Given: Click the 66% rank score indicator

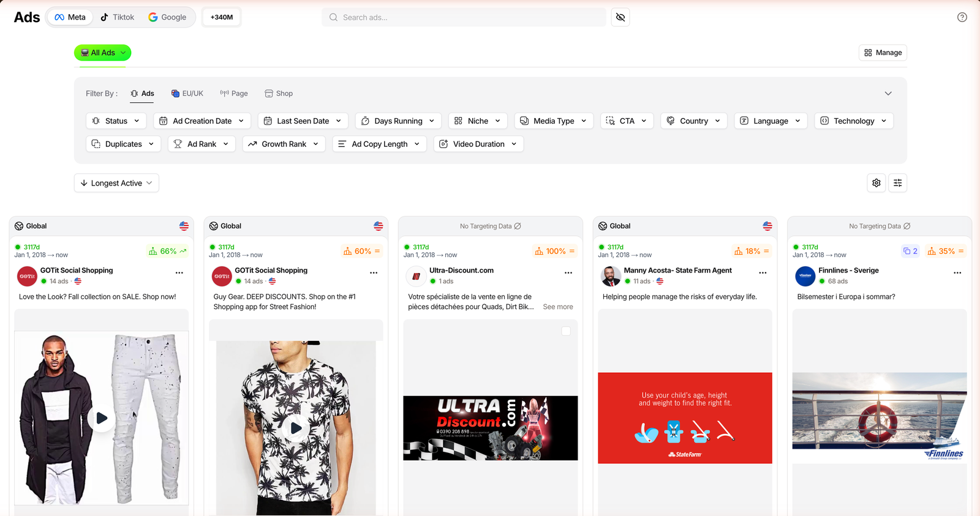Looking at the screenshot, I should click(167, 251).
